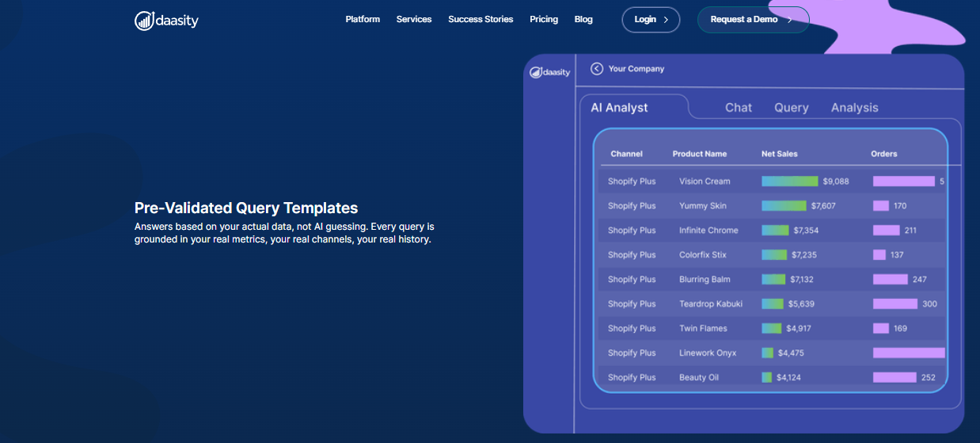
Task: Click Shopify Plus in the Vision Cream row
Action: [x=632, y=181]
